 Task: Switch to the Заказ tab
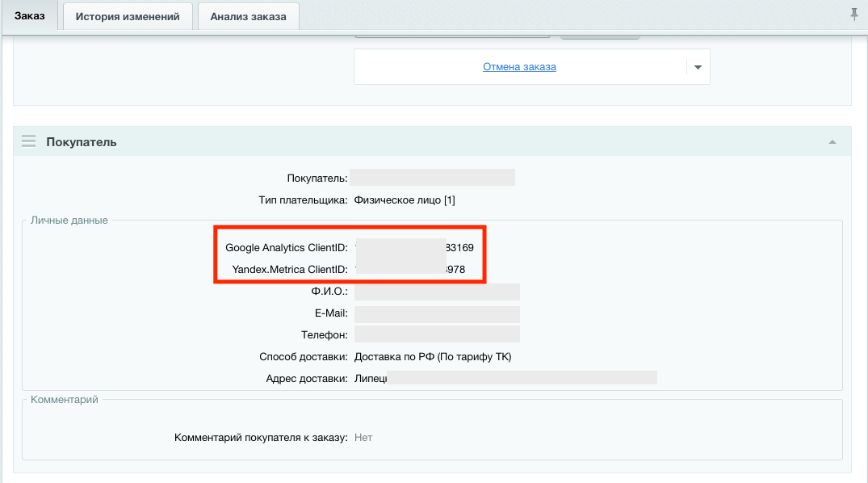[30, 16]
